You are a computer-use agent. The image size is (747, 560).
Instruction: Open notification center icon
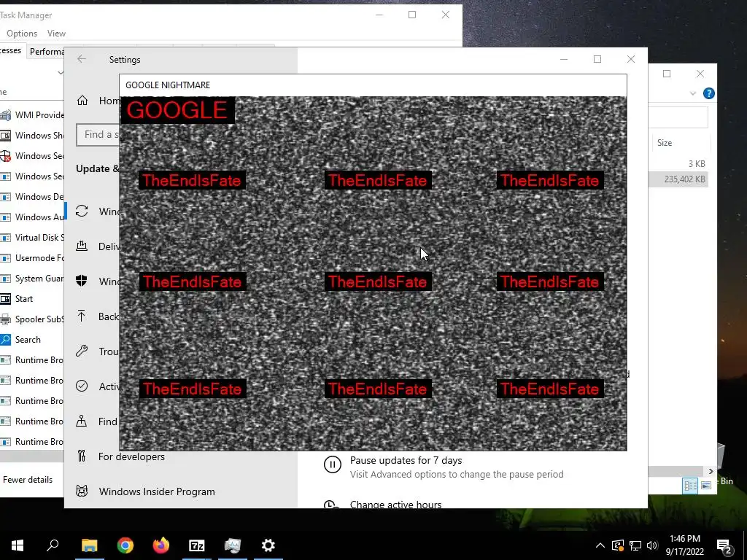click(x=724, y=546)
